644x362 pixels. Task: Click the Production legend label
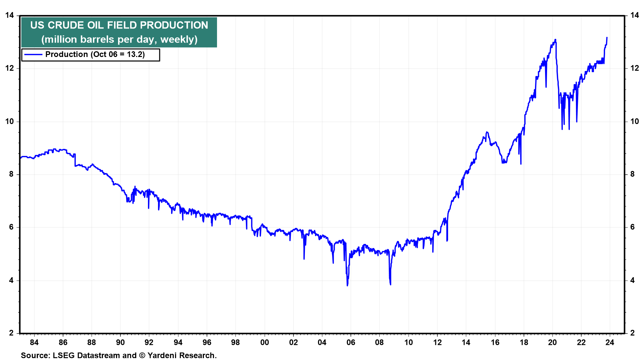[x=95, y=55]
